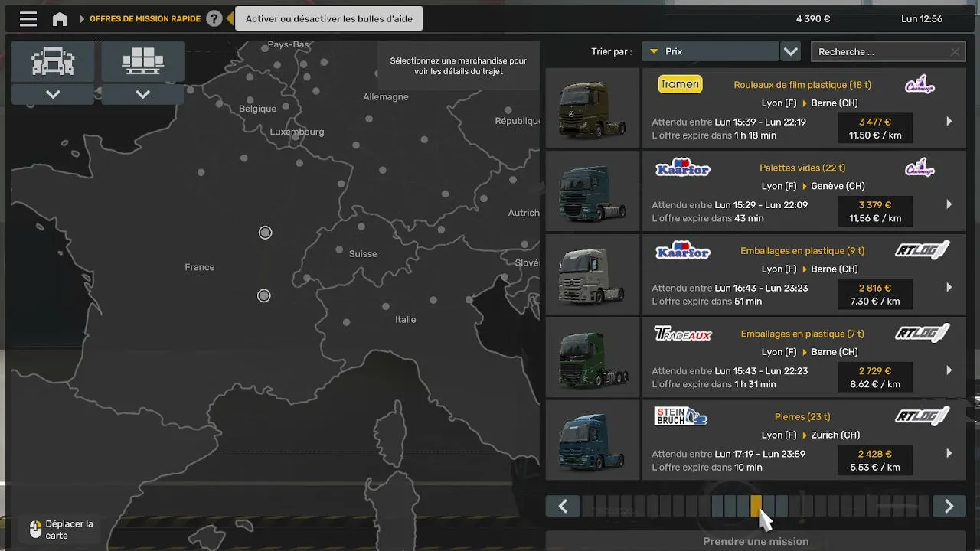Click the '4 390 €' balance in the top bar
This screenshot has height=551, width=980.
[813, 19]
